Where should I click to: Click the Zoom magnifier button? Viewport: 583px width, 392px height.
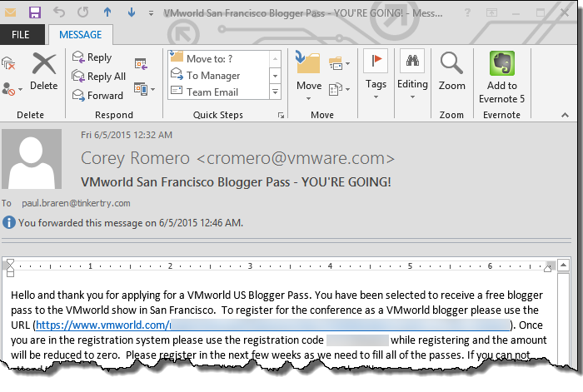click(x=451, y=71)
